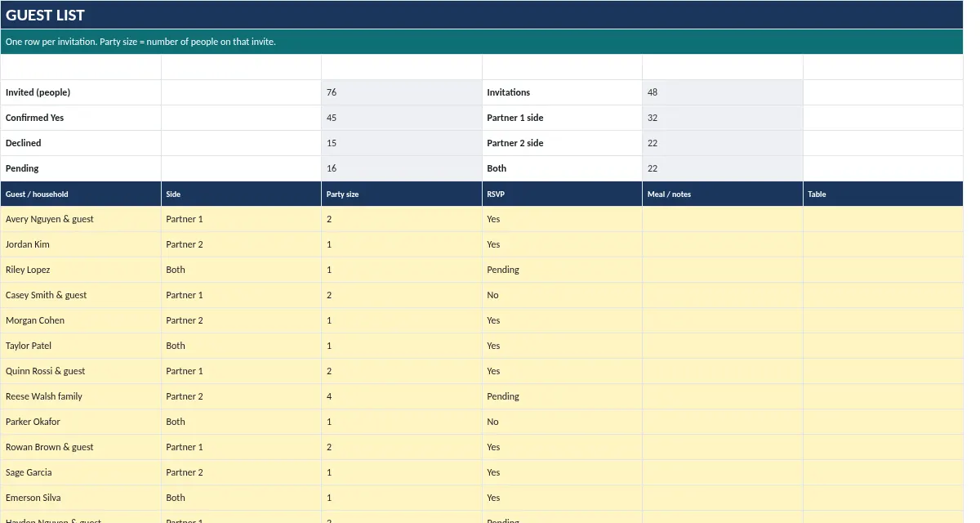Viewport: 980px width, 523px height.
Task: Click the 'Table' column header
Action: pyautogui.click(x=883, y=194)
